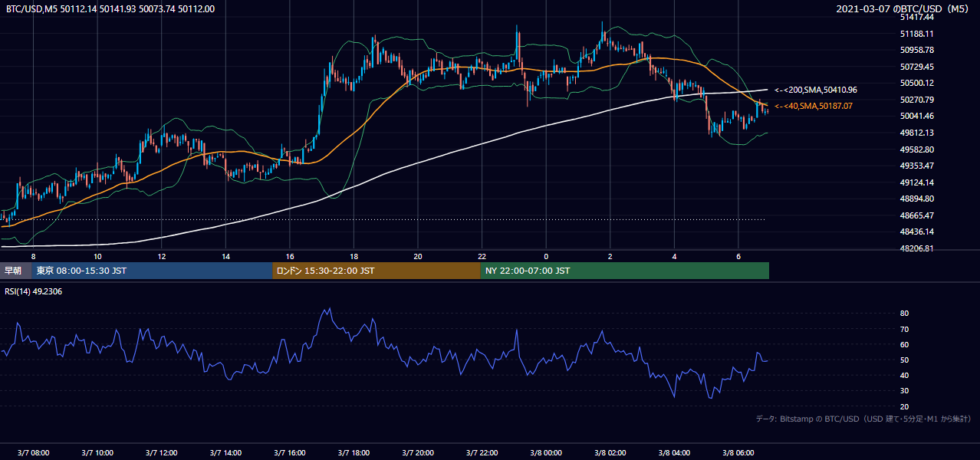The height and width of the screenshot is (460, 980).
Task: Select the 東京 08:00-15:30 JST session bar
Action: 153,271
